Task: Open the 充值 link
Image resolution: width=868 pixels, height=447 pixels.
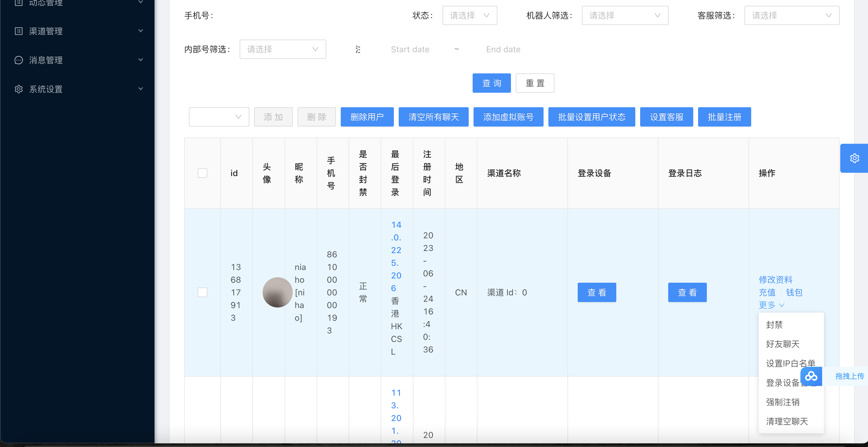Action: coord(767,292)
